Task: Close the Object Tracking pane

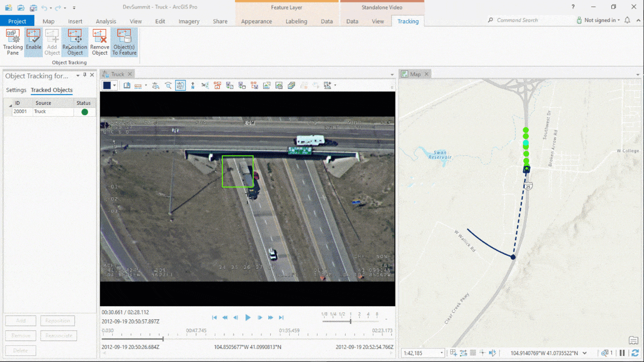Action: coord(92,75)
